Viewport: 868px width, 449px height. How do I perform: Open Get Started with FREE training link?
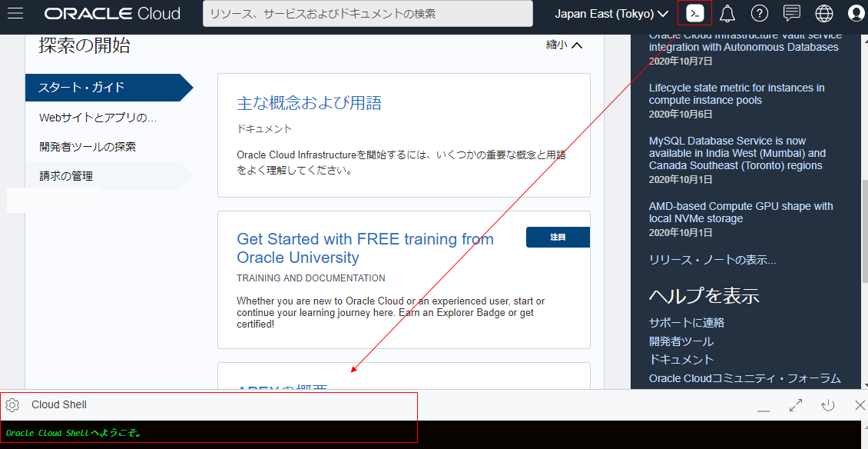[x=365, y=248]
